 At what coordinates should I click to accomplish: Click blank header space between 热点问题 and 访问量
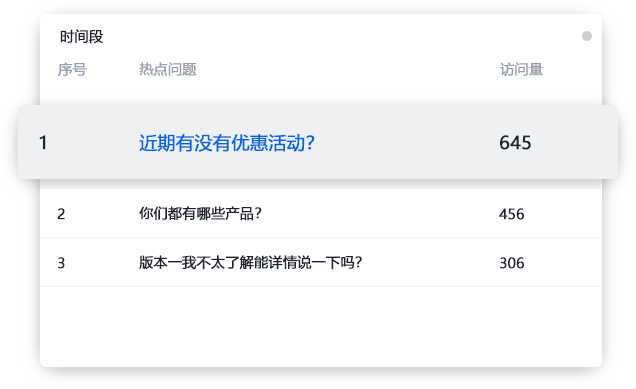click(x=348, y=69)
